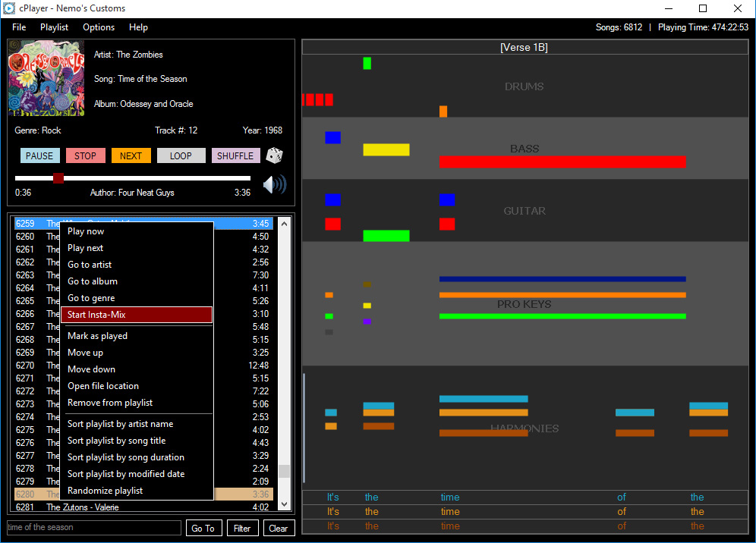Select Randomize playlist
The image size is (756, 543).
137,491
